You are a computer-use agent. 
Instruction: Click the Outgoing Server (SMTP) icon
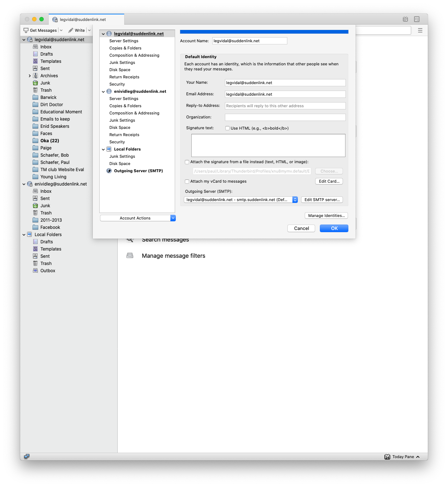109,171
